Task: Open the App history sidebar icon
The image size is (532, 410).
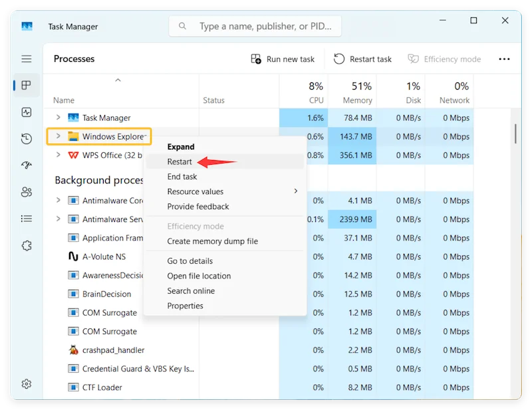Action: point(27,138)
